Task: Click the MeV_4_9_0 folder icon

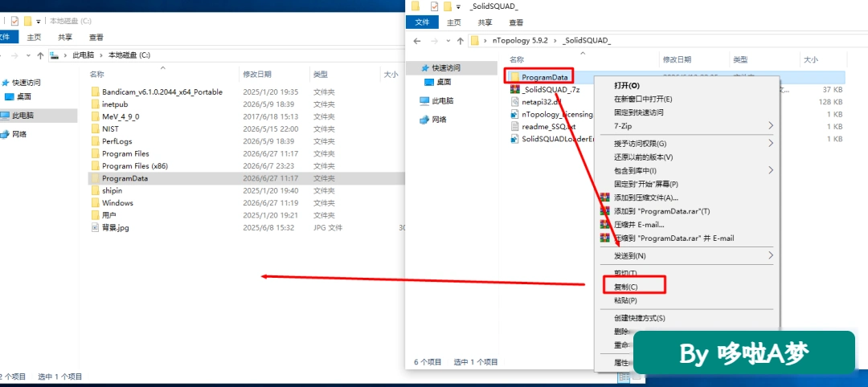Action: point(95,116)
